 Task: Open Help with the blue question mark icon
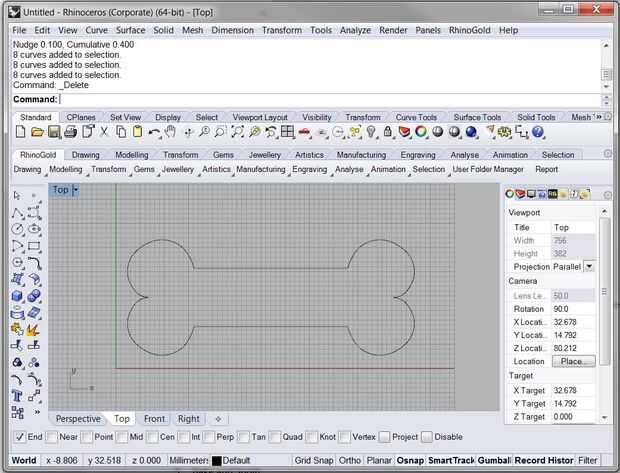538,132
